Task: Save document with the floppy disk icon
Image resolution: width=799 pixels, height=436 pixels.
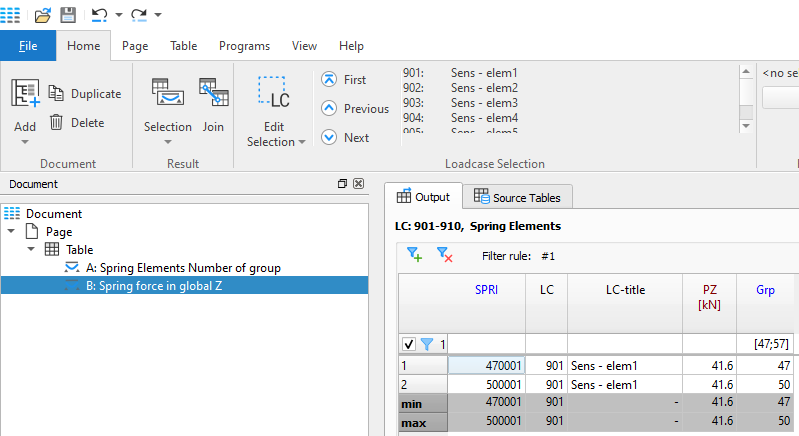Action: (68, 15)
